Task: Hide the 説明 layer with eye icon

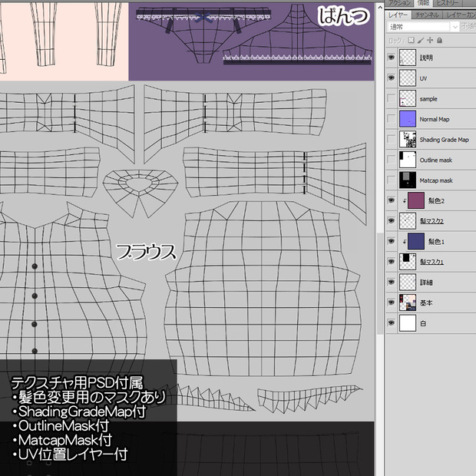Action: (392, 58)
